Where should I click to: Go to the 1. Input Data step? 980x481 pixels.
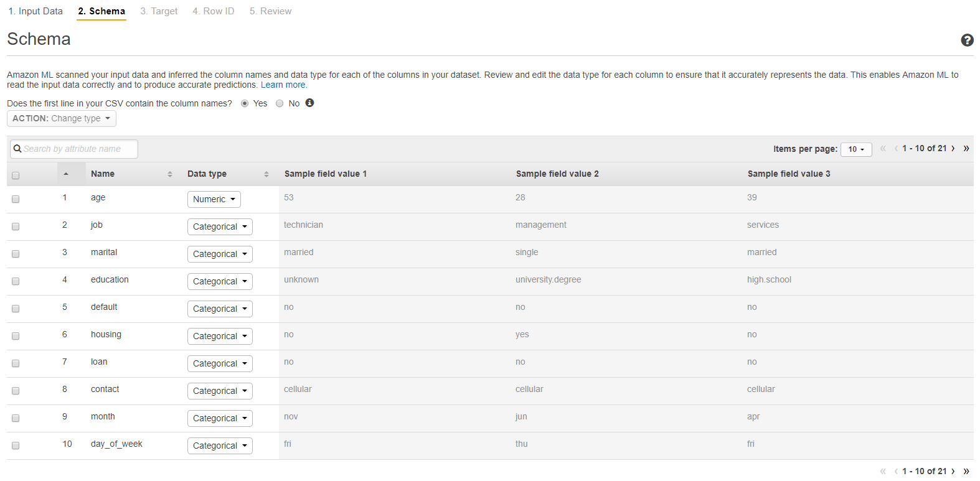coord(35,11)
